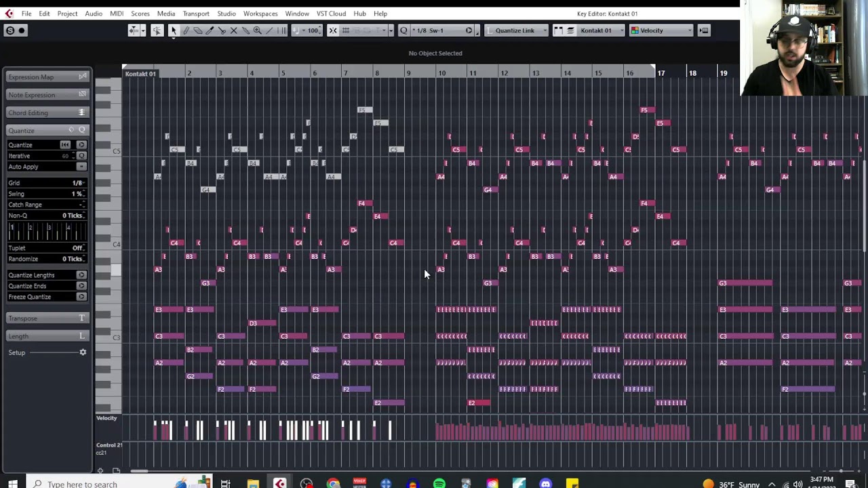Open the VST Cloud menu

pos(331,14)
